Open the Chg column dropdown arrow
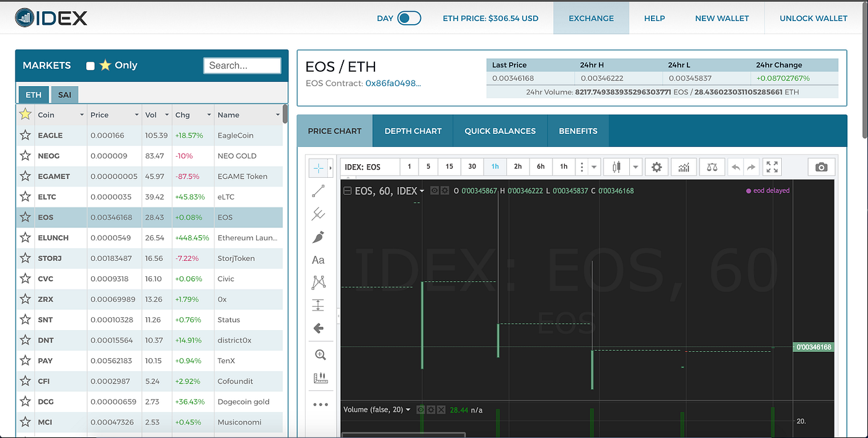 point(209,115)
